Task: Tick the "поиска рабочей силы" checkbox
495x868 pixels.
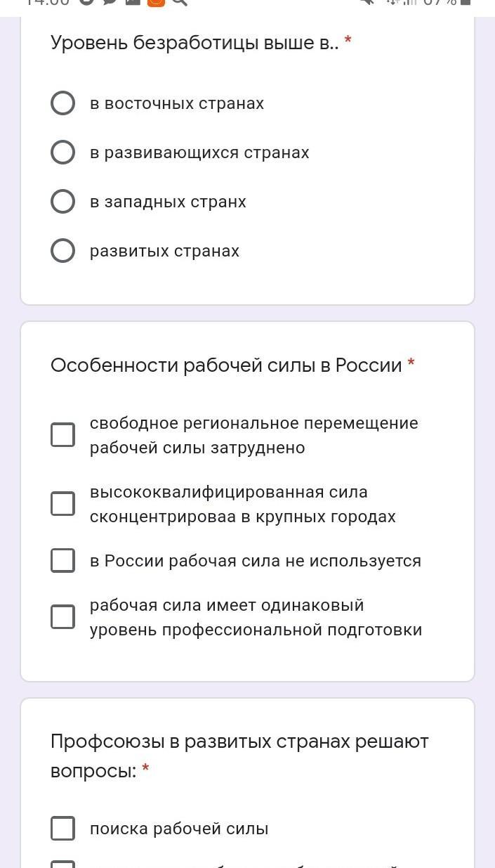Action: click(63, 829)
